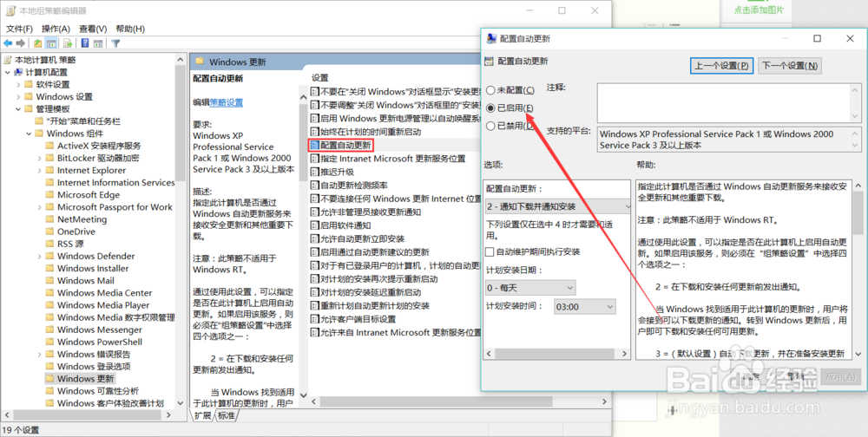Click the 计算机配置 computer icon in tree
The image size is (868, 437).
point(19,72)
